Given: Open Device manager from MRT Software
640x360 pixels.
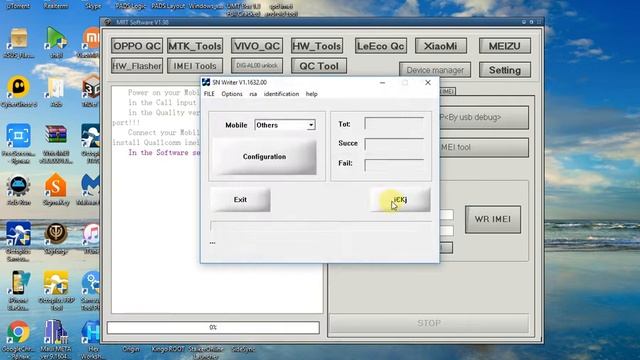Looking at the screenshot, I should coord(435,70).
